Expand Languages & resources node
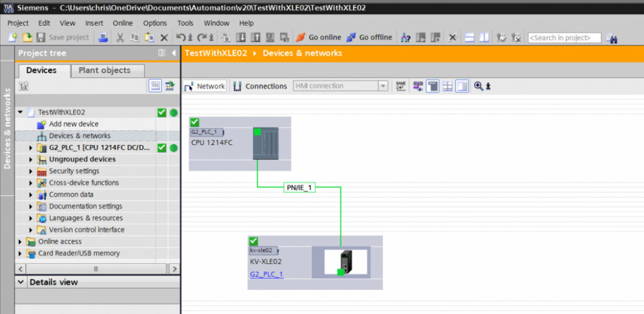Viewport: 644px width, 314px height. tap(30, 219)
